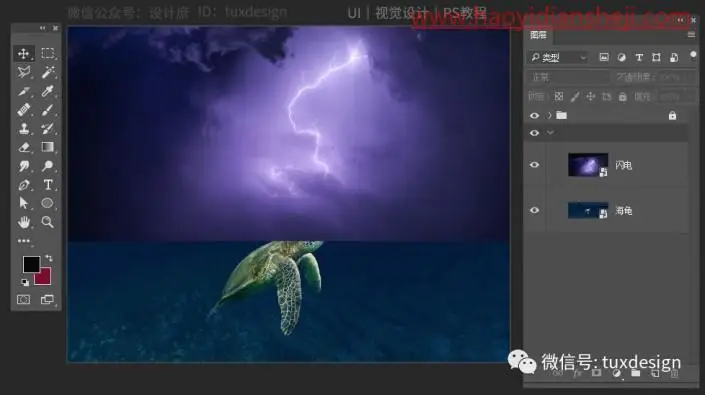Toggle Quick Mask mode
The width and height of the screenshot is (705, 395).
pyautogui.click(x=23, y=299)
